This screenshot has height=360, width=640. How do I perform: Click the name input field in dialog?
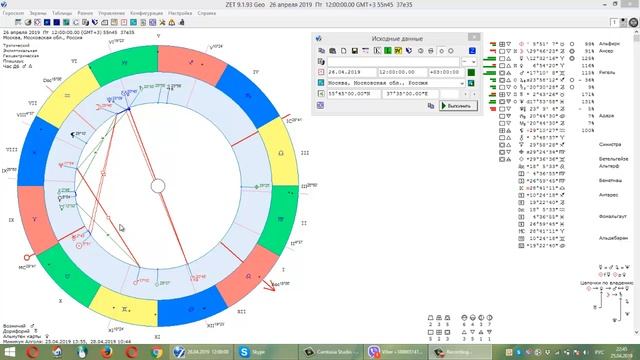[393, 62]
